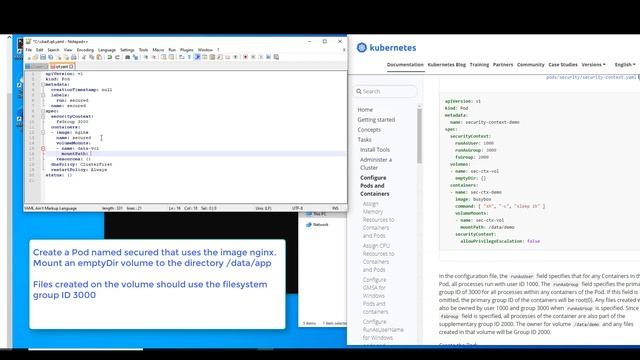
Task: Open the Search menu in Notepad++
Action: 53,50
